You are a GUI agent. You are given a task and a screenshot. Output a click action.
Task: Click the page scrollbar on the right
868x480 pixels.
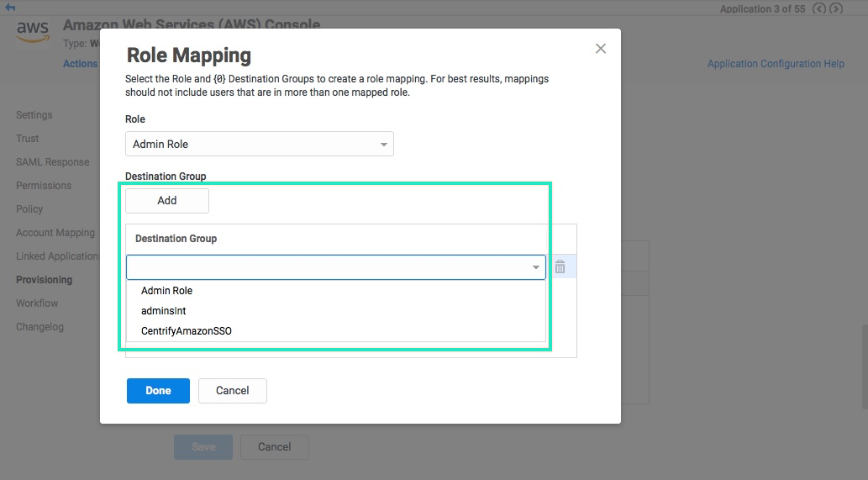[865, 367]
